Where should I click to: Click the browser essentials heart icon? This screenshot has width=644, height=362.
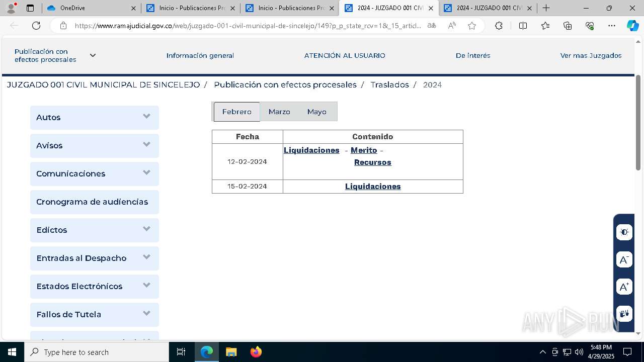pyautogui.click(x=590, y=26)
